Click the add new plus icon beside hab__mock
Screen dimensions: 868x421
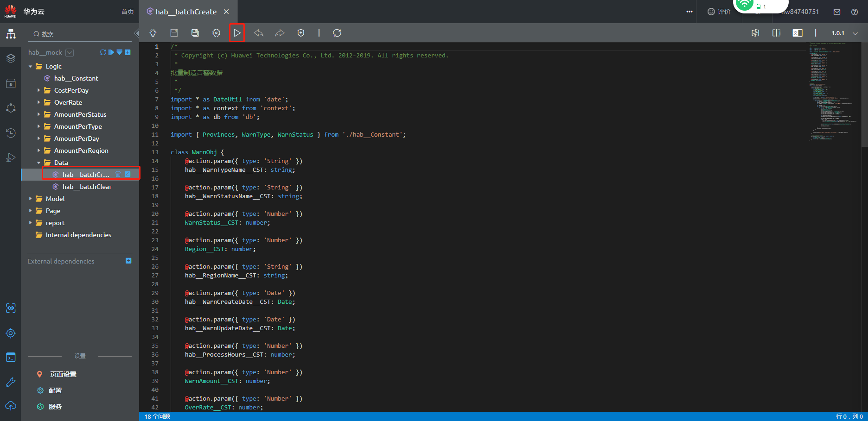tap(128, 52)
